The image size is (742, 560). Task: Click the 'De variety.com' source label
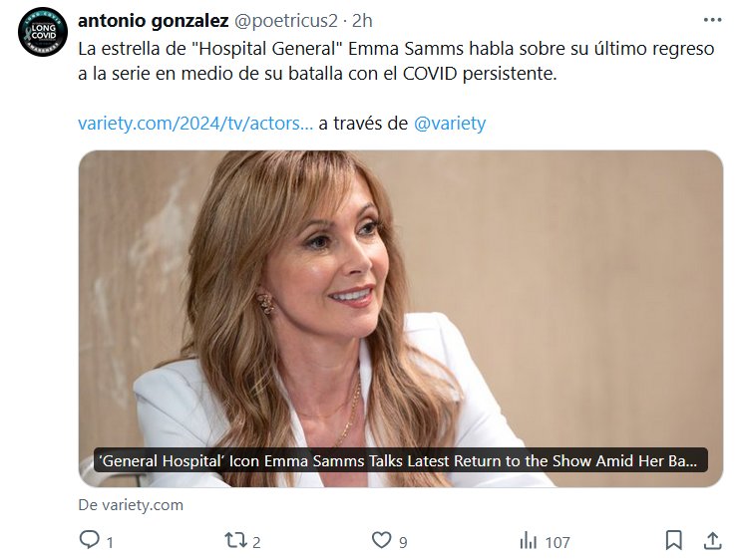tap(131, 505)
